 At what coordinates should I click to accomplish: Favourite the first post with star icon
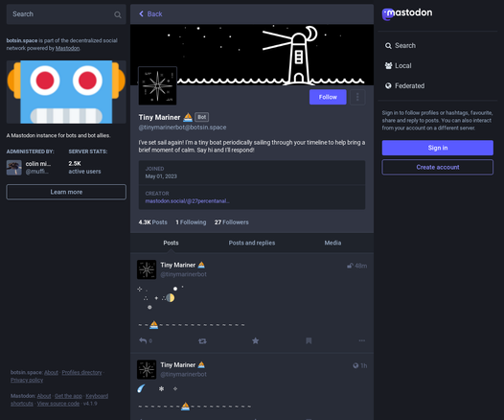point(255,340)
